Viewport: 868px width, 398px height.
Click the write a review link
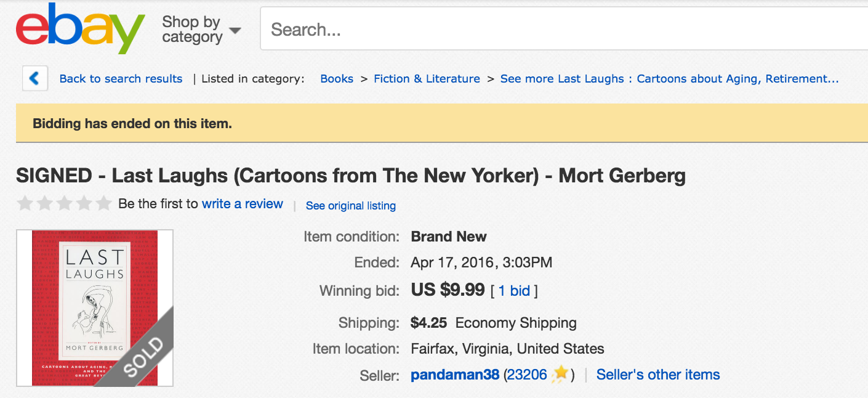[243, 204]
